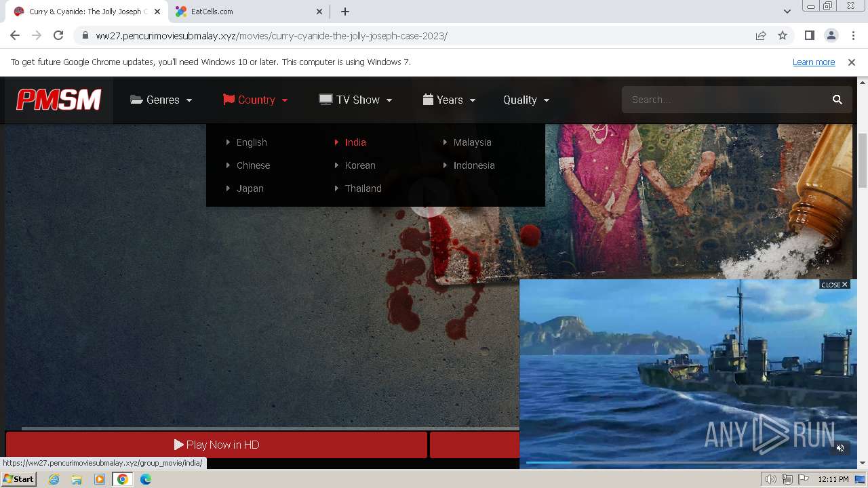Switch to the Curry & Cyanide tab
868x488 pixels.
(x=88, y=12)
